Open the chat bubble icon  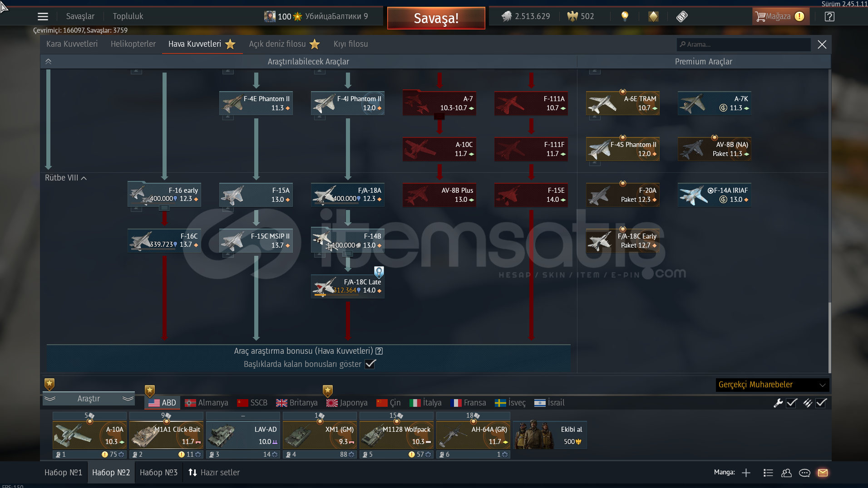pyautogui.click(x=804, y=473)
